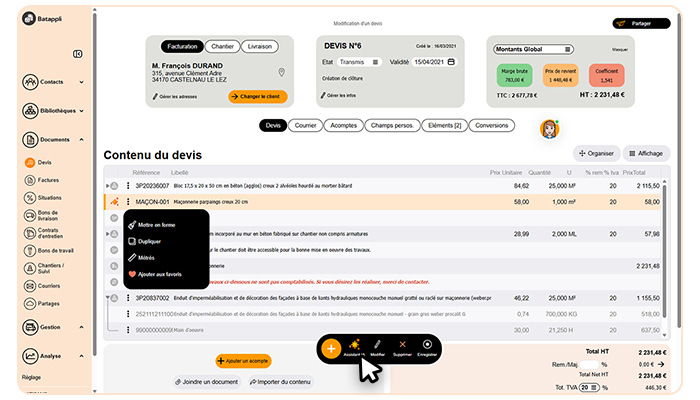Viewport: 700px width, 400px height.
Task: Select the Facturation address option
Action: 182,46
